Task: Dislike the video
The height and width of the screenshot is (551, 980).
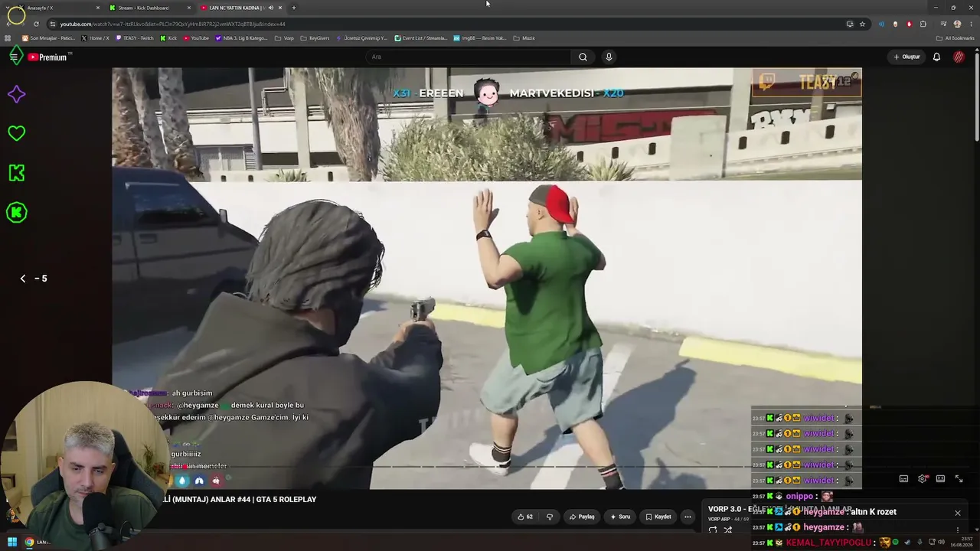Action: coord(549,517)
